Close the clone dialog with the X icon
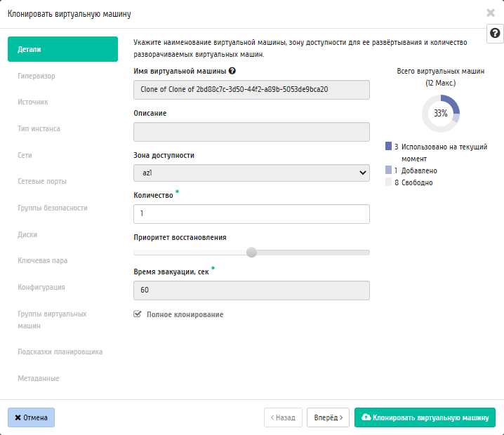This screenshot has height=435, width=504. [x=491, y=13]
